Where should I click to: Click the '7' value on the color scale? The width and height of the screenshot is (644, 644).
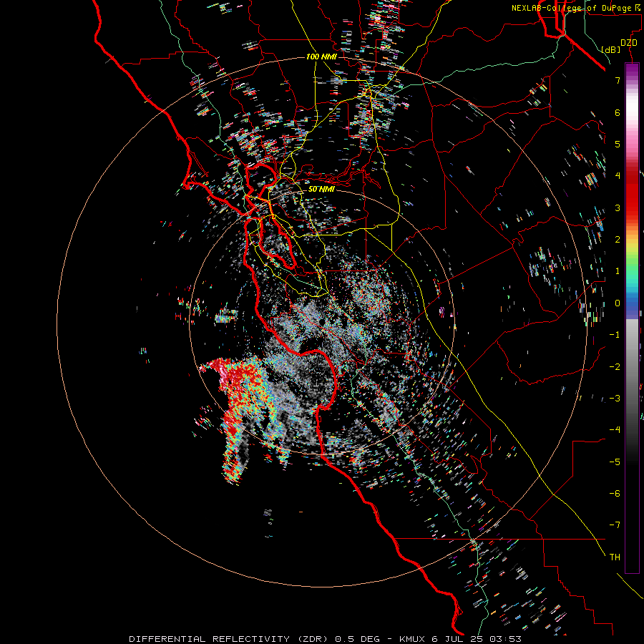[618, 80]
